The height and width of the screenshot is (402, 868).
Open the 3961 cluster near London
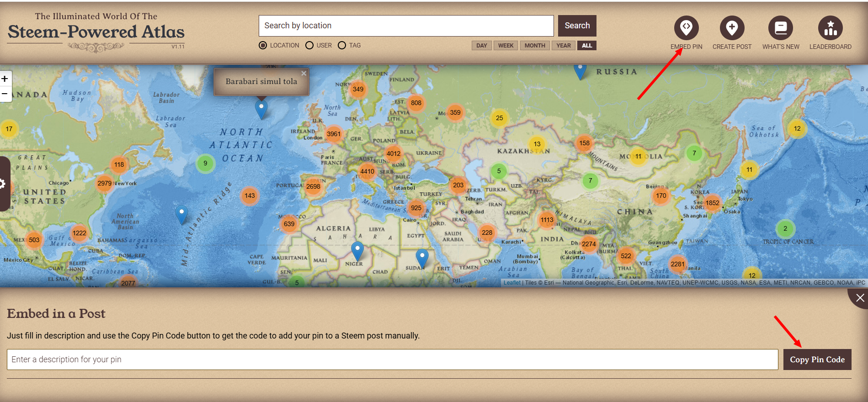pyautogui.click(x=334, y=134)
